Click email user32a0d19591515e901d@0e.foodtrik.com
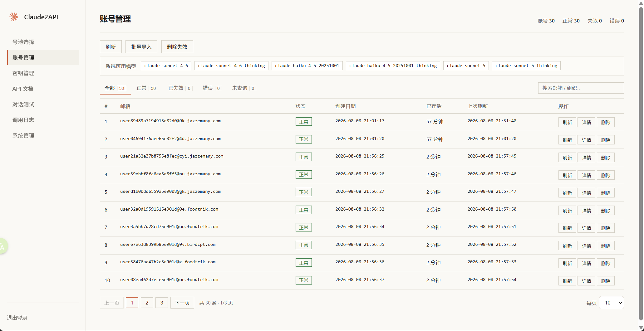The image size is (644, 331). click(x=169, y=209)
